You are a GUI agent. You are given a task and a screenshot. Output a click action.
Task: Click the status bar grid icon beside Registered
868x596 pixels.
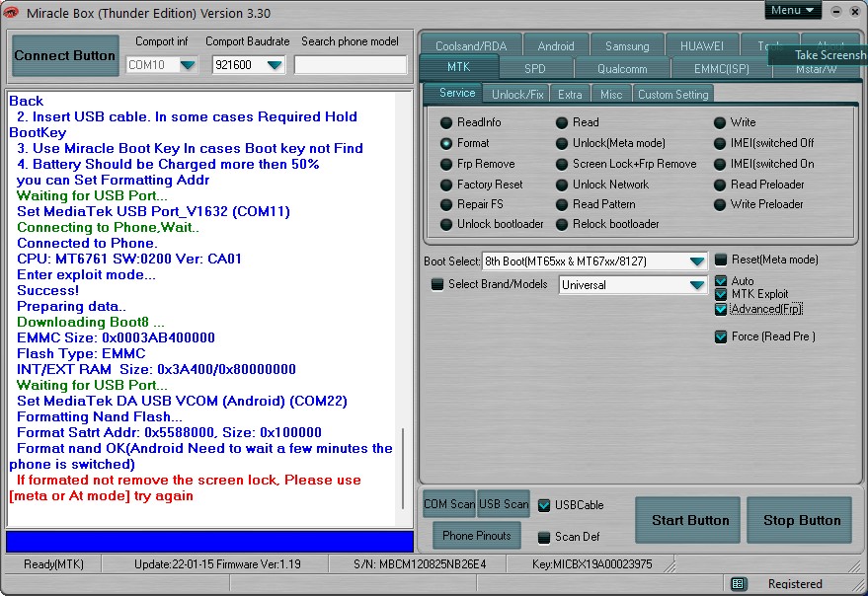pyautogui.click(x=738, y=583)
